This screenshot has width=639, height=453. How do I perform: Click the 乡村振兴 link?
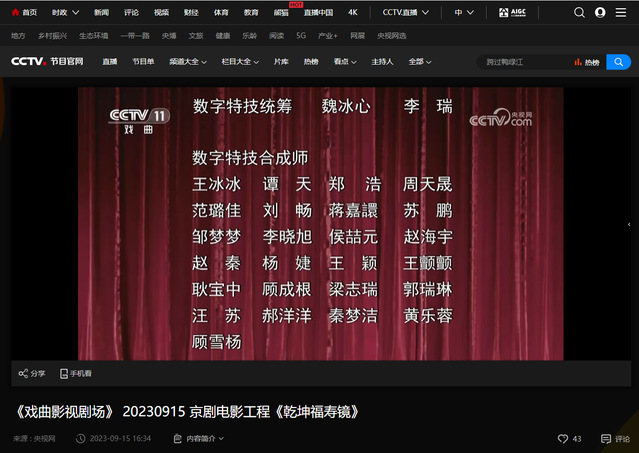[x=52, y=35]
